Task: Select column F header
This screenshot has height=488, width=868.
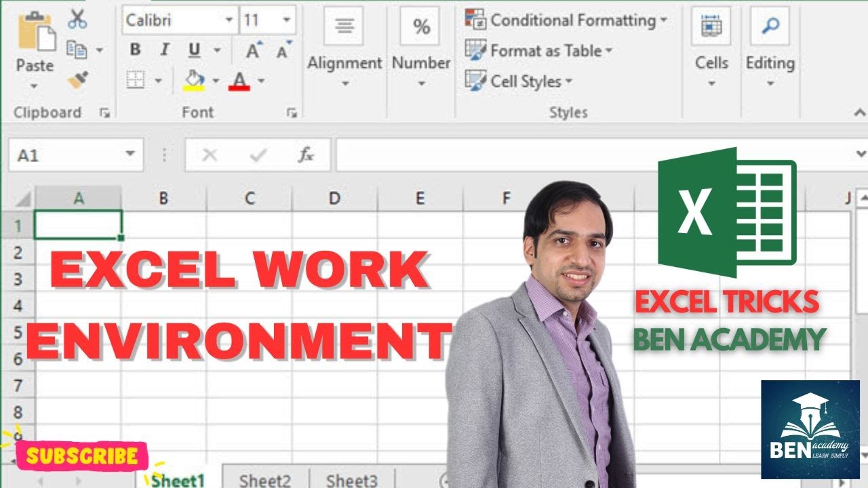Action: [x=506, y=198]
